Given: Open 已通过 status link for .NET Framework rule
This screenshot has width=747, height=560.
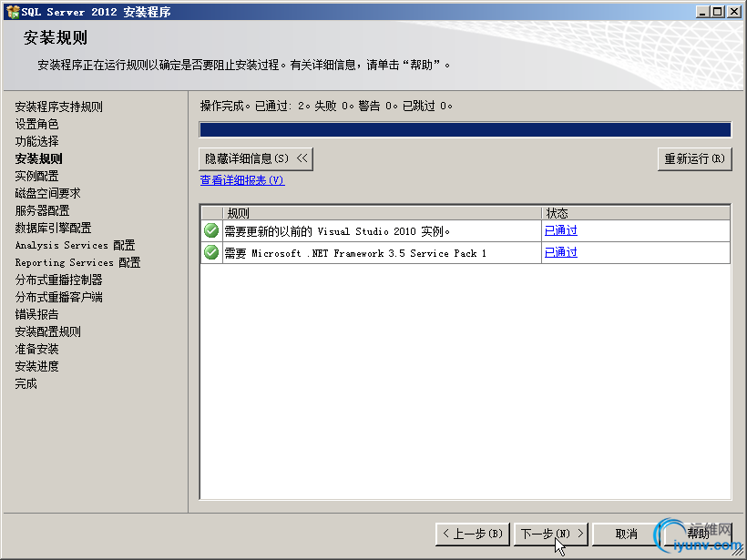Looking at the screenshot, I should pos(561,252).
